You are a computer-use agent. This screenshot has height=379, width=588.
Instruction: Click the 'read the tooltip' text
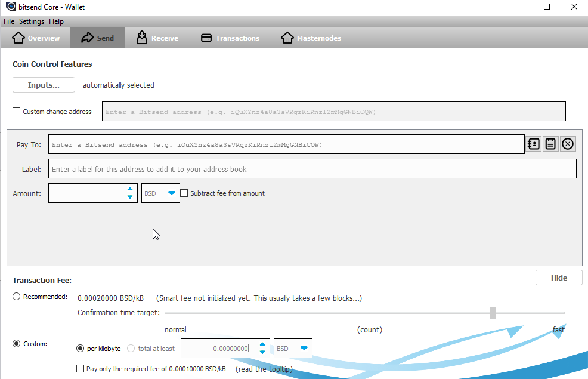click(264, 369)
